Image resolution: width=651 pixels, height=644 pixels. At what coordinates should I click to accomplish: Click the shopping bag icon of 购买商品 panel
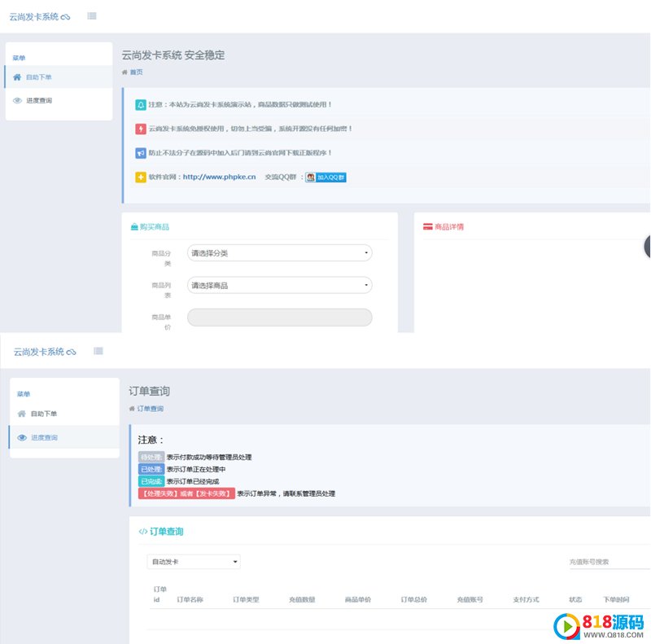pyautogui.click(x=134, y=227)
